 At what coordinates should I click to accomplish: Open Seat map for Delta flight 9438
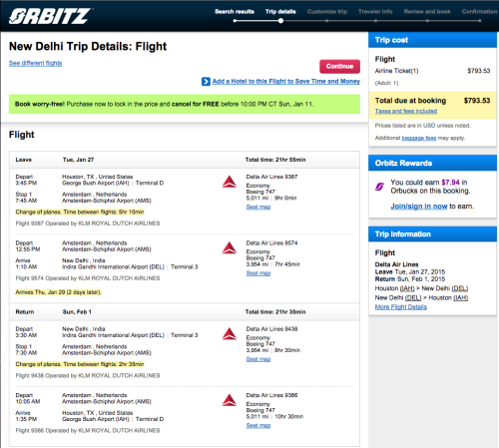coord(258,359)
